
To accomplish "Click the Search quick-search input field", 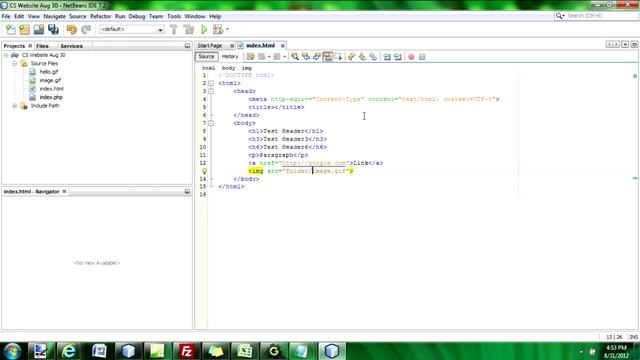I will [600, 16].
